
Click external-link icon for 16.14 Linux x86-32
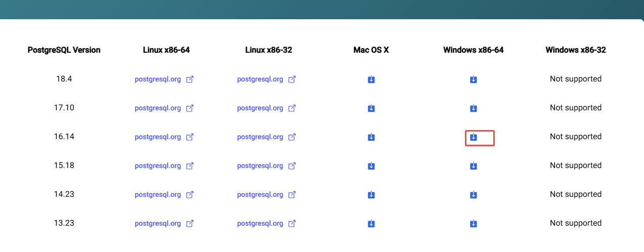coord(292,137)
